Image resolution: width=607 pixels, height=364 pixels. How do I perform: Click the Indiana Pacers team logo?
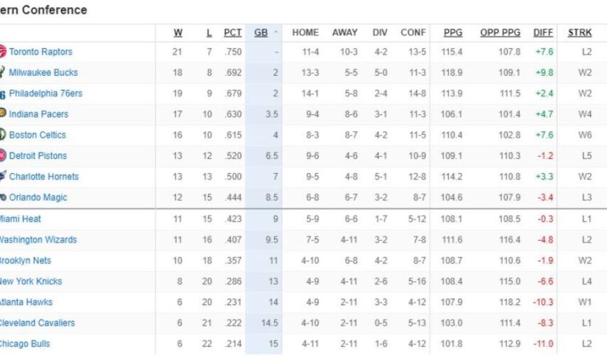click(3, 114)
